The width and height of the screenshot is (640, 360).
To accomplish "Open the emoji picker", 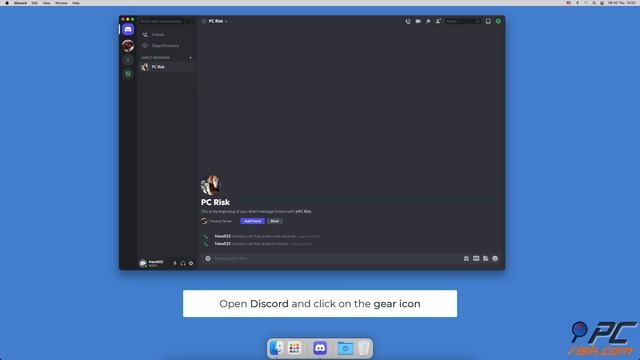I will [x=495, y=259].
